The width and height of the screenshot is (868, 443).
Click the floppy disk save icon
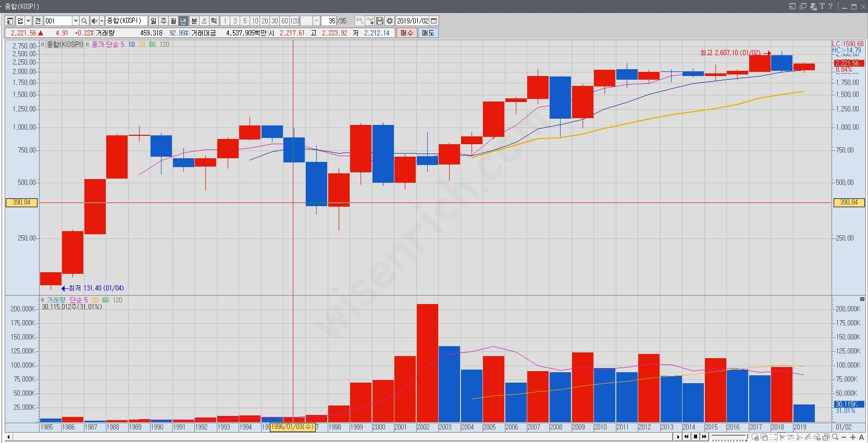tap(380, 21)
